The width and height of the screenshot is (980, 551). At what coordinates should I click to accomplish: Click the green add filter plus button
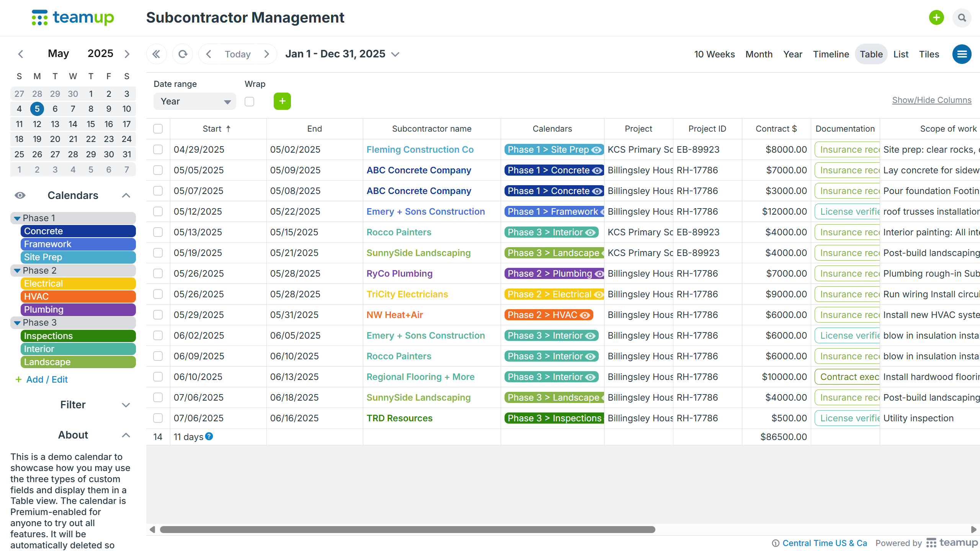(x=282, y=101)
